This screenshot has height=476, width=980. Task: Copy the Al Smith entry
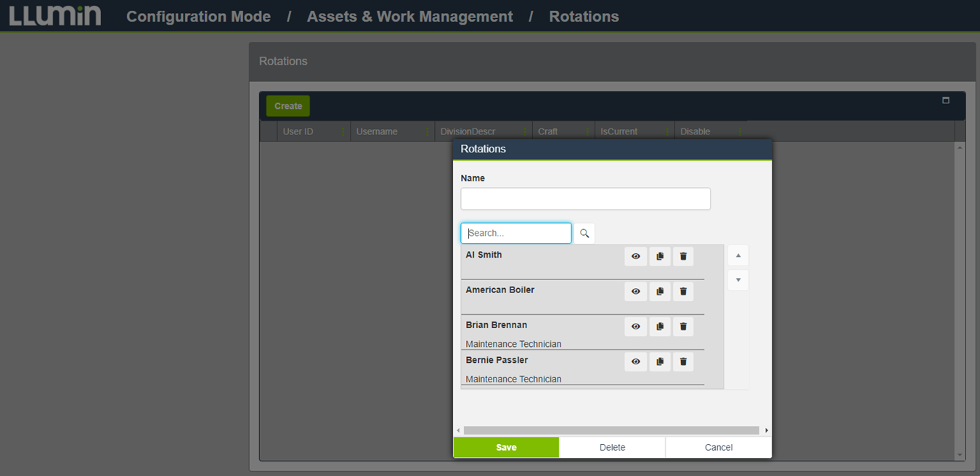tap(660, 256)
